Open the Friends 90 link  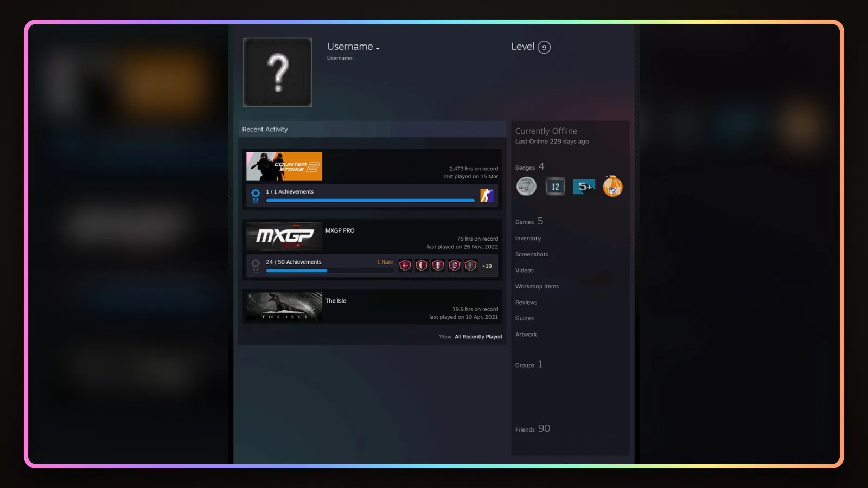tap(533, 429)
